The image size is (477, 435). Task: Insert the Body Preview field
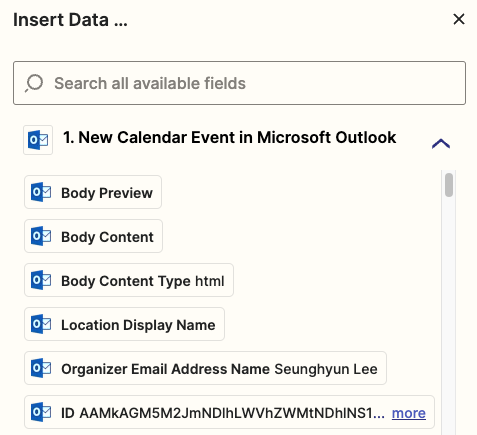click(x=93, y=192)
